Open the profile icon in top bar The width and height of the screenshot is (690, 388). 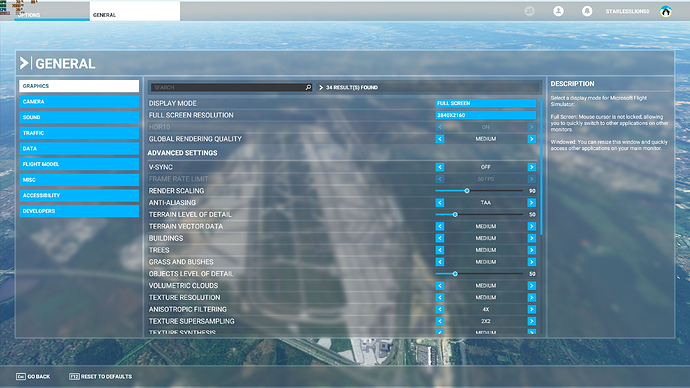(558, 11)
